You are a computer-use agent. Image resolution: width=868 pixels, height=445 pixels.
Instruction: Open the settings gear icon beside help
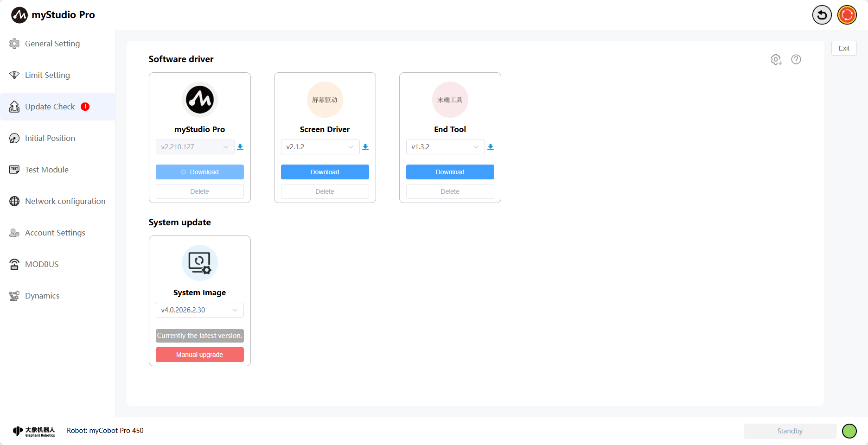tap(776, 59)
